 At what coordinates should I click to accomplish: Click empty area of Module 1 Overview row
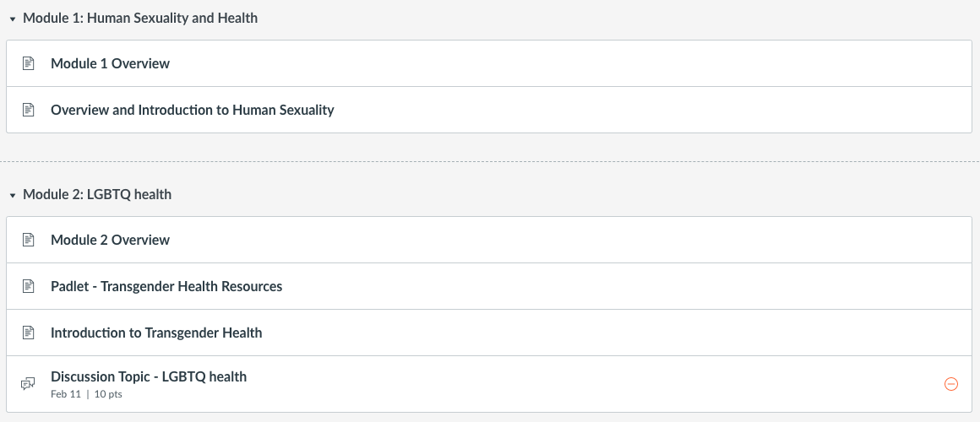click(x=549, y=63)
